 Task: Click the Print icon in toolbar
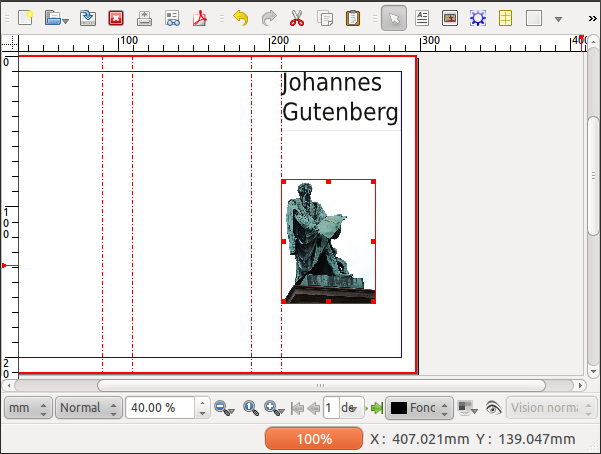pyautogui.click(x=144, y=17)
